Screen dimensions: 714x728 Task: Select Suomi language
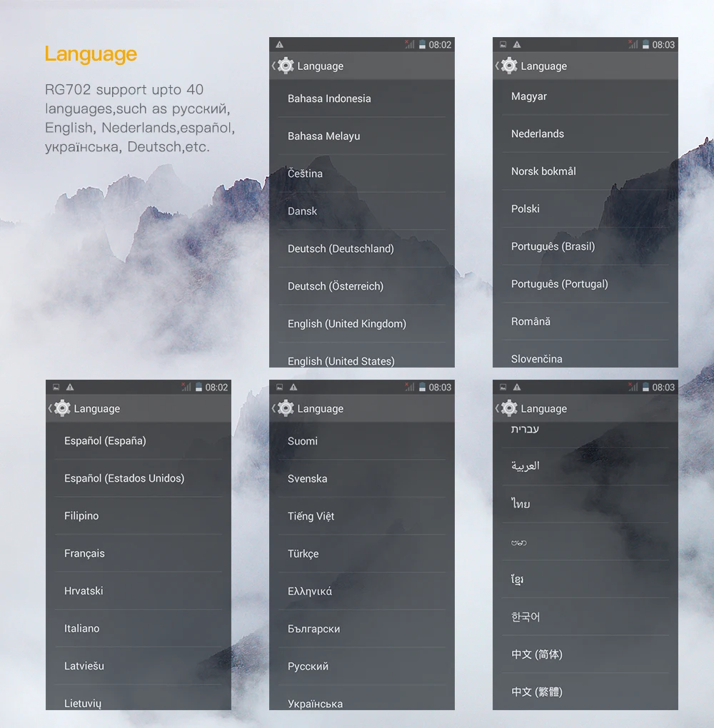click(362, 441)
